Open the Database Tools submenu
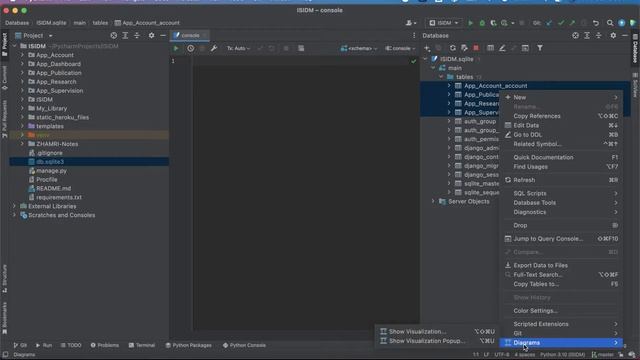Image resolution: width=640 pixels, height=360 pixels. tap(562, 202)
